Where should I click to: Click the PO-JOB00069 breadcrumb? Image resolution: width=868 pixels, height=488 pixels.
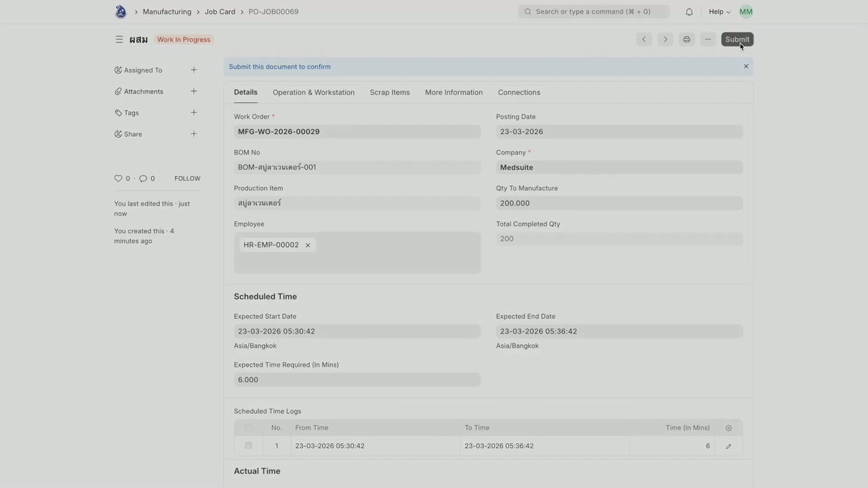point(273,12)
